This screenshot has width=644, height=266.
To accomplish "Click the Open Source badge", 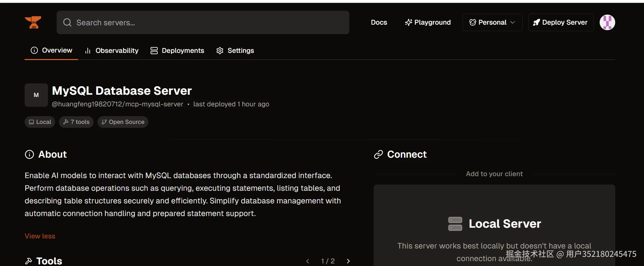I will tap(123, 122).
